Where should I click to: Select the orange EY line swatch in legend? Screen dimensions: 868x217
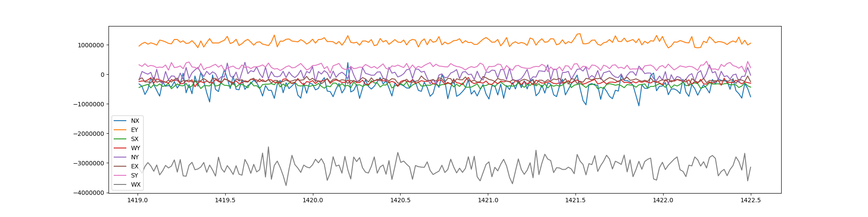click(120, 130)
